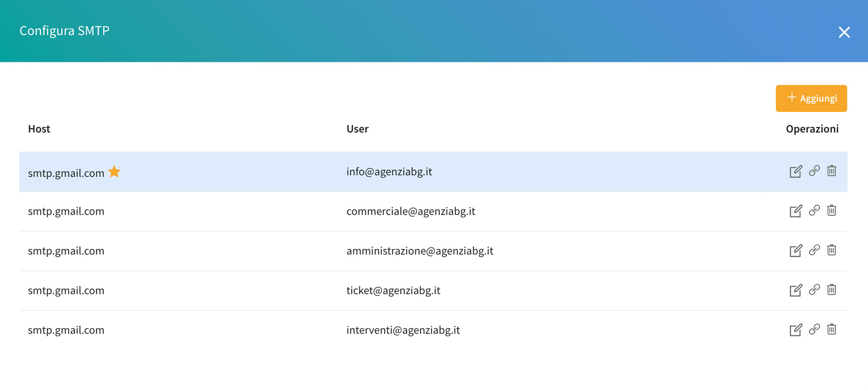Click link icon for amministrazione@agenziabg.it

pos(814,250)
